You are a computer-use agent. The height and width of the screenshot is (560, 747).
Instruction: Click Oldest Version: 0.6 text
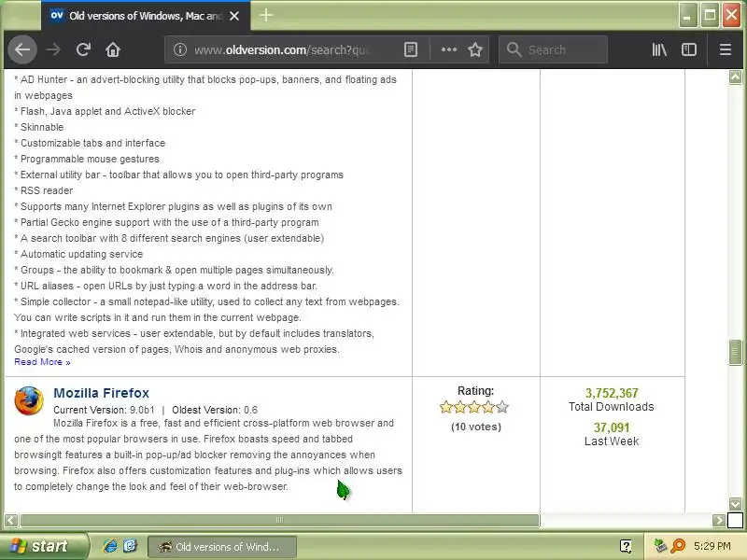pyautogui.click(x=215, y=410)
